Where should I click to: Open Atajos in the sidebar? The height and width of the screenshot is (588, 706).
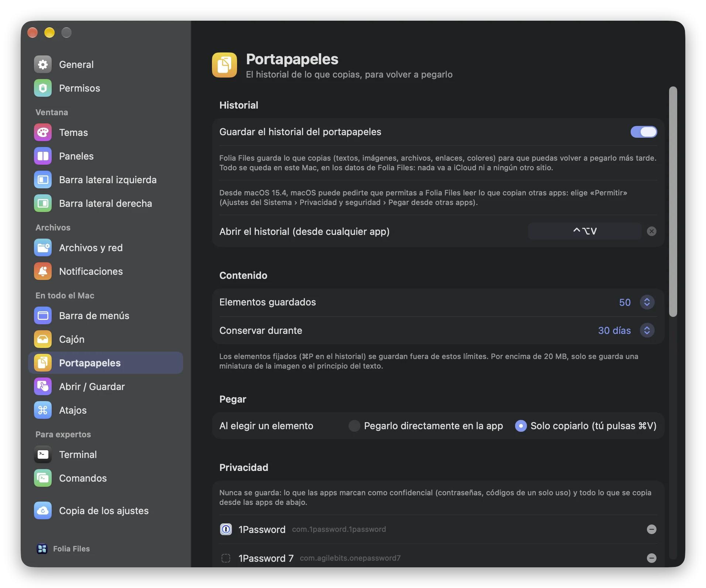tap(106, 410)
